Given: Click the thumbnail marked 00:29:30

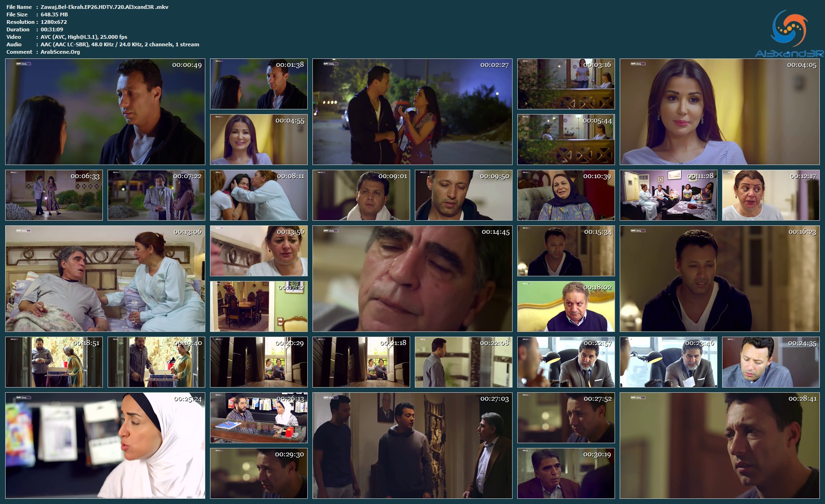Looking at the screenshot, I should point(259,473).
